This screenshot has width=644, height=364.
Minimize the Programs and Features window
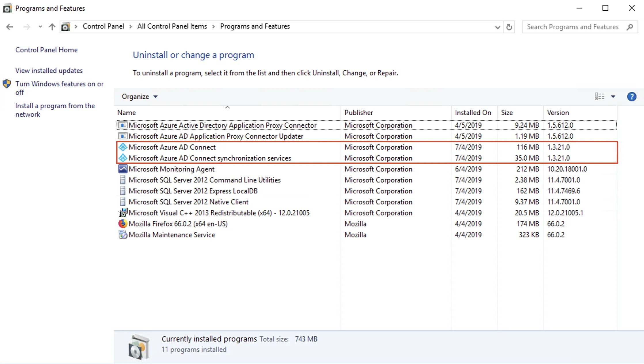click(580, 8)
